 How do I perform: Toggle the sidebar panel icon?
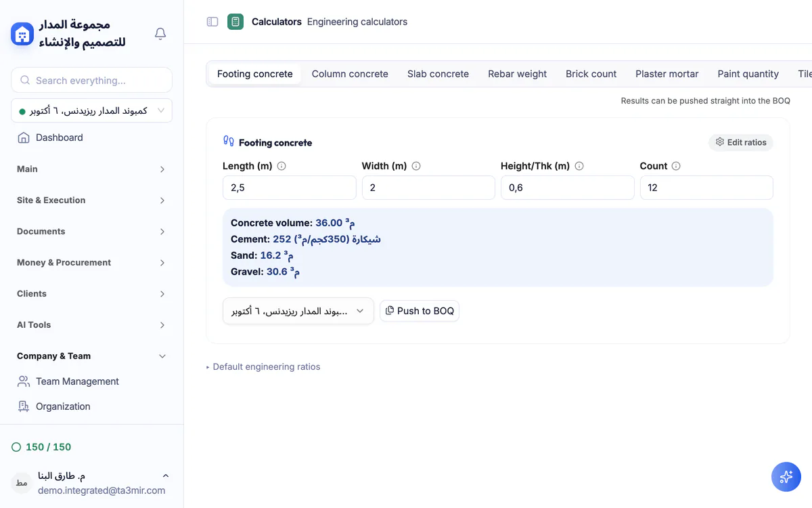tap(212, 22)
